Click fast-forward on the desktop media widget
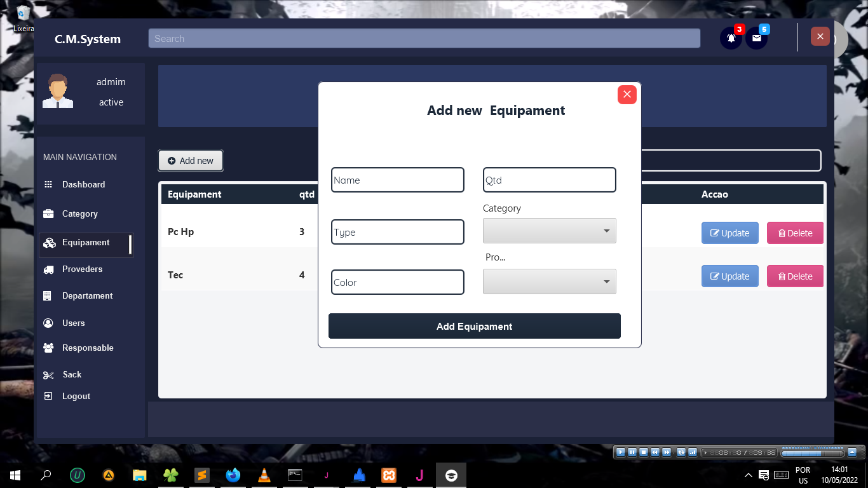The image size is (868, 488). (x=667, y=452)
